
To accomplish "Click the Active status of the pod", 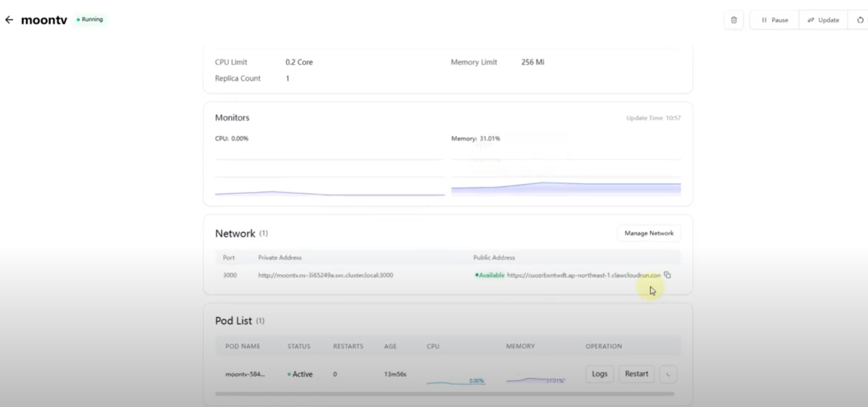I will [300, 374].
